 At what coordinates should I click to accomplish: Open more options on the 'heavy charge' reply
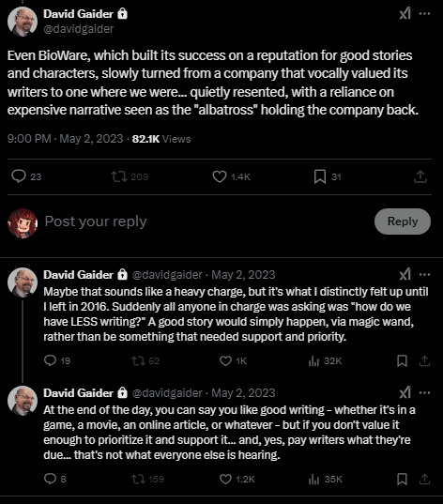click(x=424, y=274)
